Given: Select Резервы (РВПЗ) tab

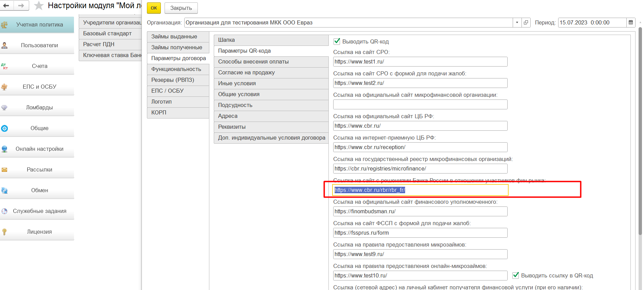Looking at the screenshot, I should tap(178, 80).
